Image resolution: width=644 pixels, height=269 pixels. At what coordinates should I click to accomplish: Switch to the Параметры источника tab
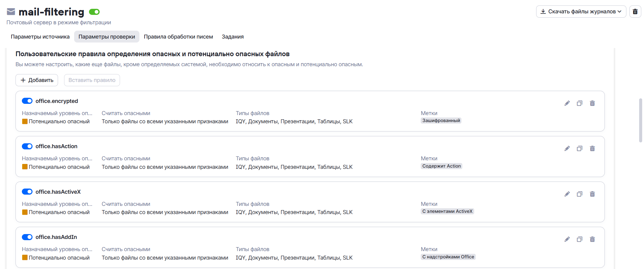pos(40,37)
